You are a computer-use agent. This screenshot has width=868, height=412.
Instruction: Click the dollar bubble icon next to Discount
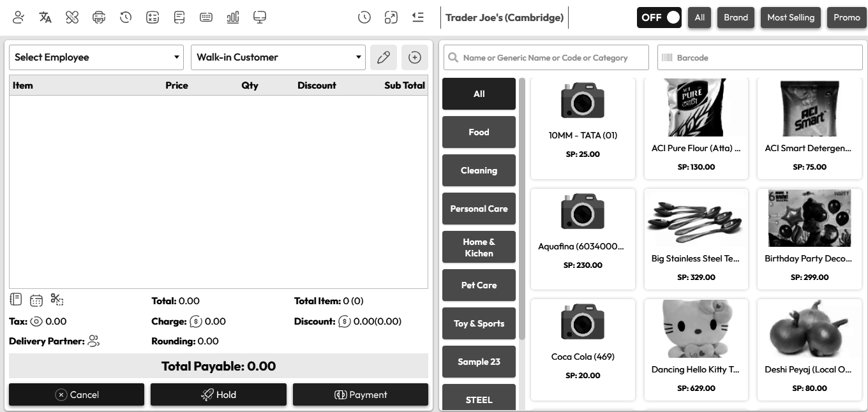click(x=345, y=321)
